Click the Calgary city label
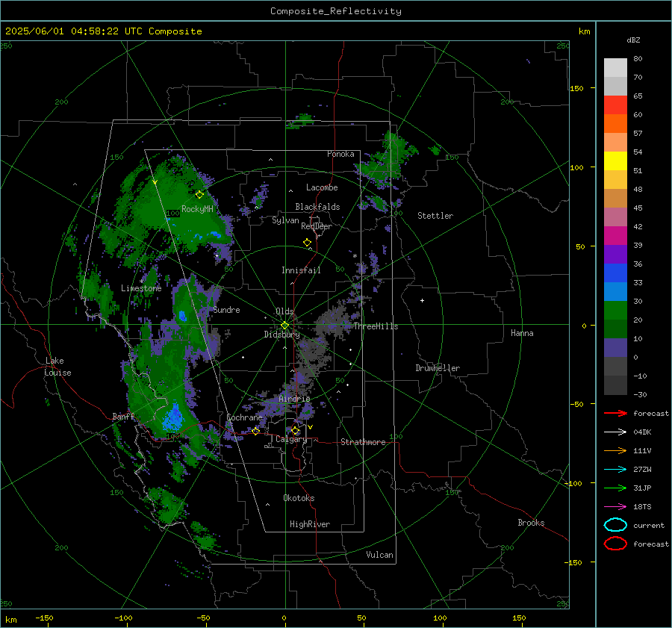Viewport: 672px width, 628px height. 291,439
